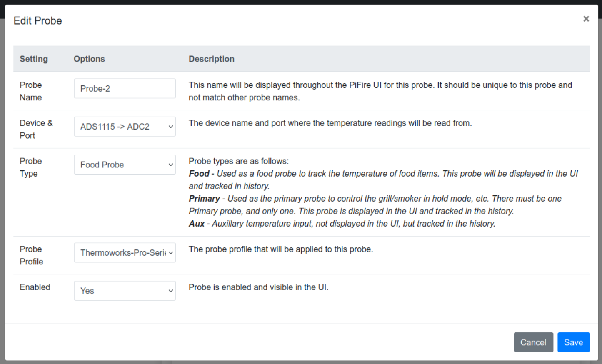Image resolution: width=602 pixels, height=364 pixels.
Task: Click the Options column header
Action: [89, 59]
